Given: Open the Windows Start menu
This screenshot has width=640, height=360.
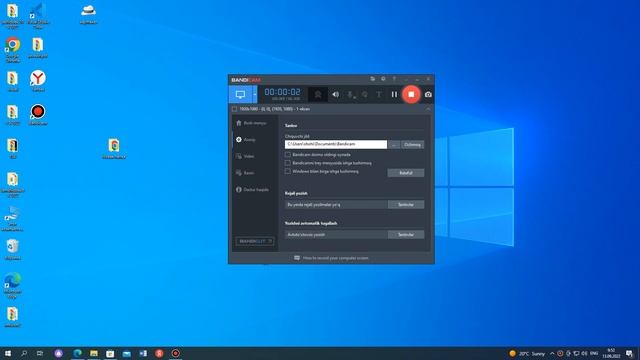Looking at the screenshot, I should pyautogui.click(x=7, y=353).
